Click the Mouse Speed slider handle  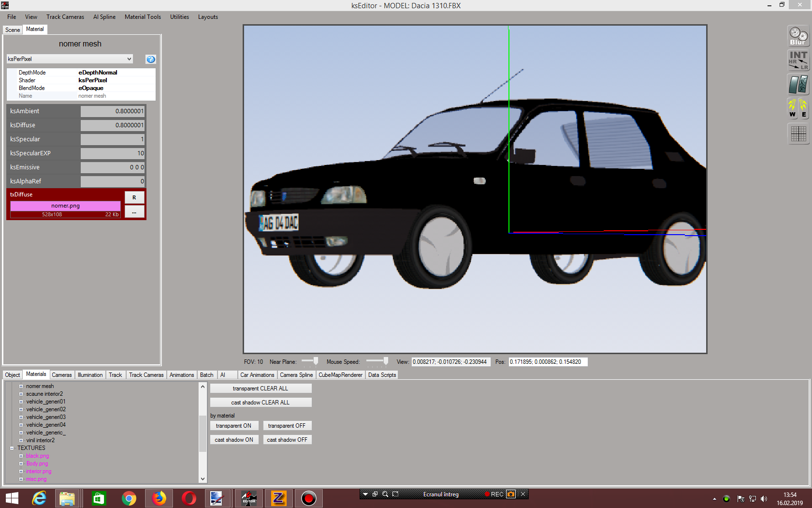386,361
